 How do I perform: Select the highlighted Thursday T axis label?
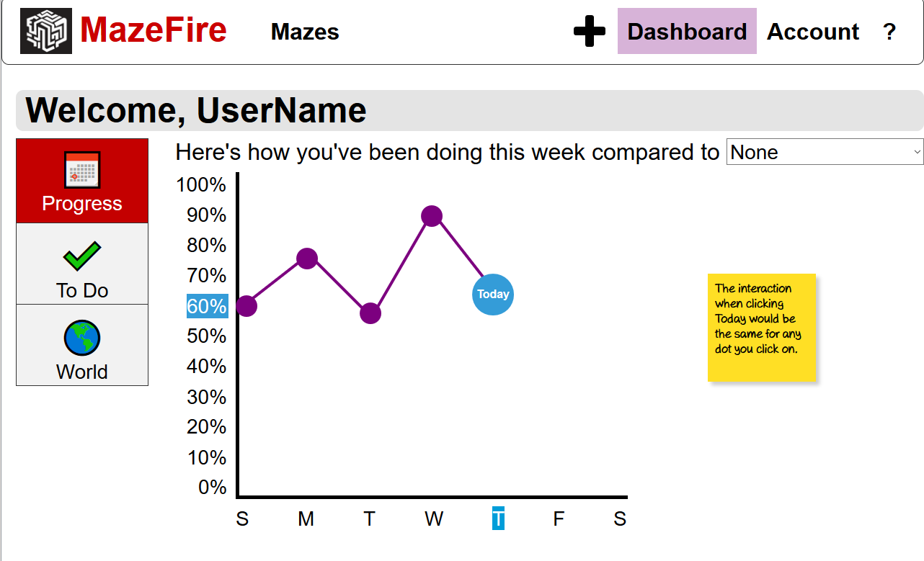pos(498,519)
